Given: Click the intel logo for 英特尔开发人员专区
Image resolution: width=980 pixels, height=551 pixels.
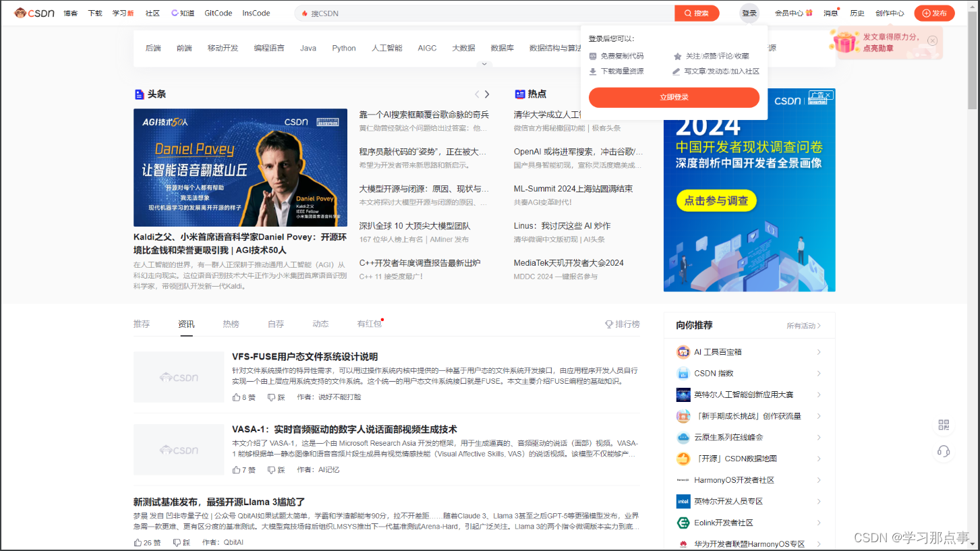Looking at the screenshot, I should (683, 501).
